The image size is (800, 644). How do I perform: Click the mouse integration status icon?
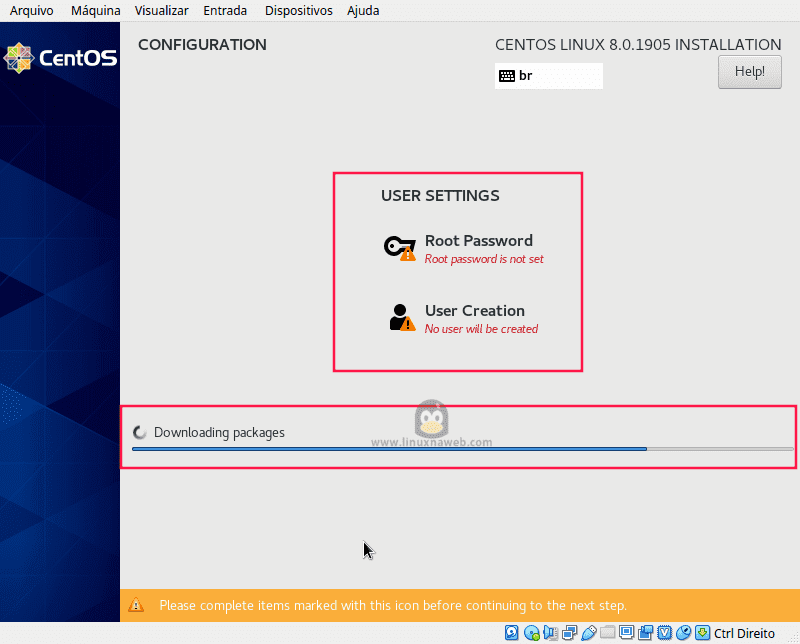[x=683, y=633]
